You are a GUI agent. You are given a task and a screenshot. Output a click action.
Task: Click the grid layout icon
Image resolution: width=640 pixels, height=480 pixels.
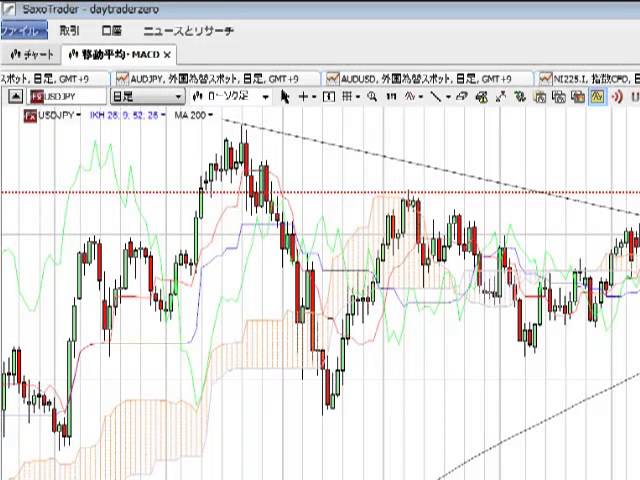pyautogui.click(x=347, y=97)
